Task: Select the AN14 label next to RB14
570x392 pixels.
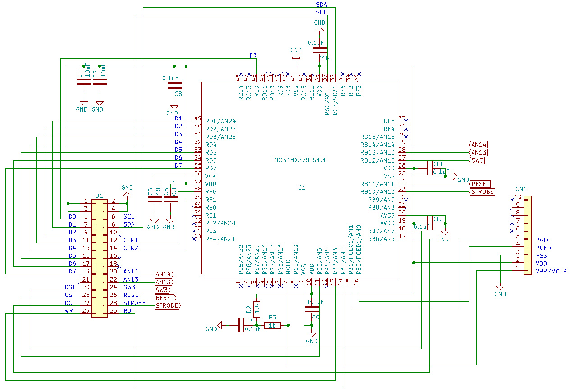Action: (x=478, y=145)
